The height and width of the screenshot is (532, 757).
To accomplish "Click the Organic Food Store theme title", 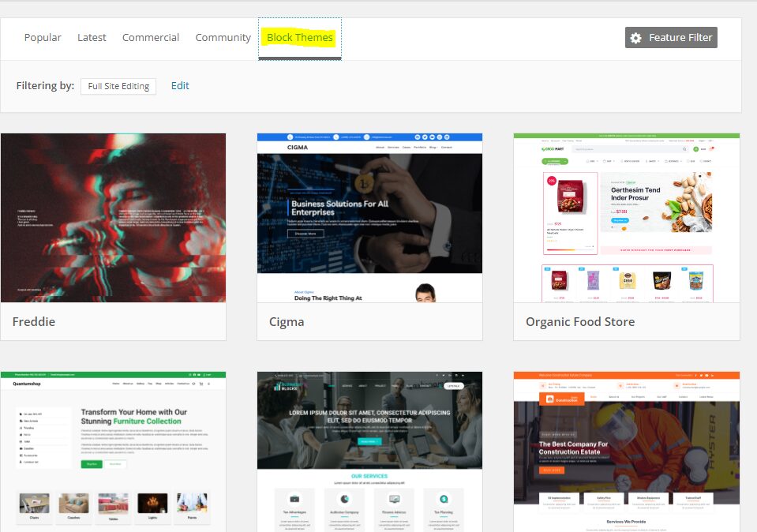I will 580,322.
